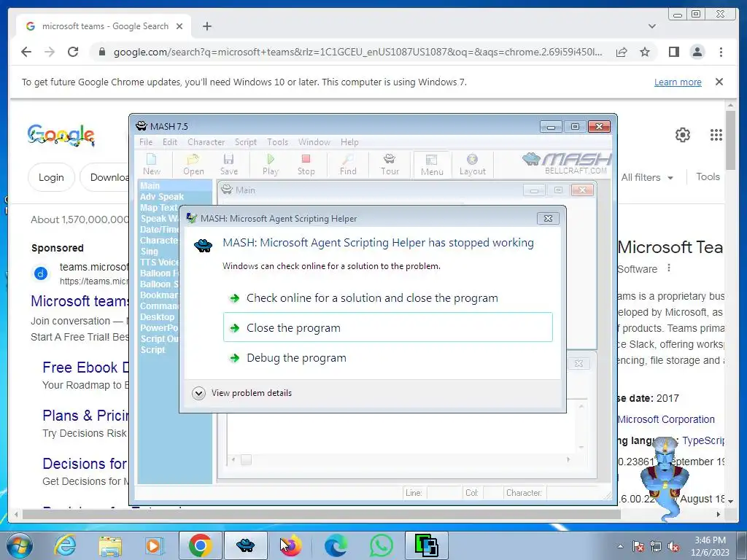Open Chrome three-dot menu

721,52
